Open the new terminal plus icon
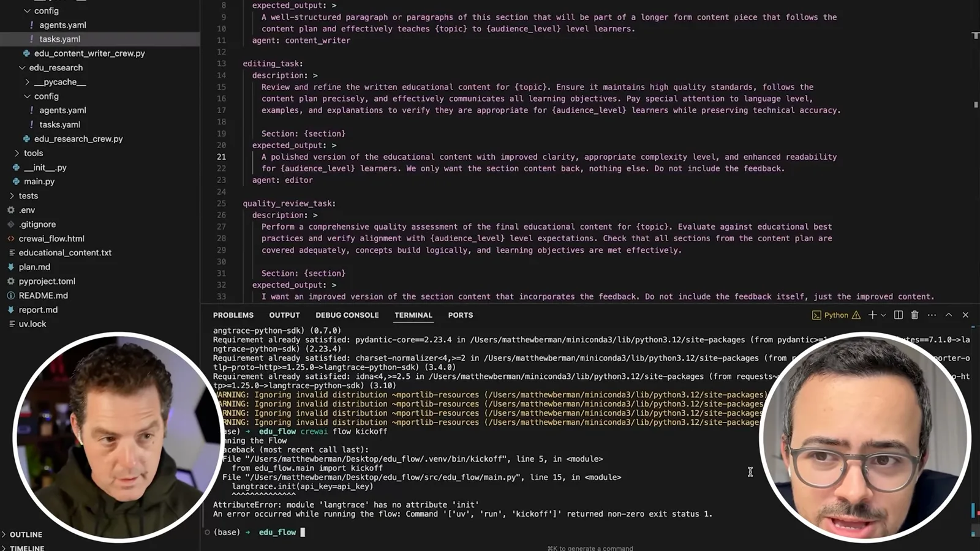This screenshot has width=980, height=551. tap(872, 315)
